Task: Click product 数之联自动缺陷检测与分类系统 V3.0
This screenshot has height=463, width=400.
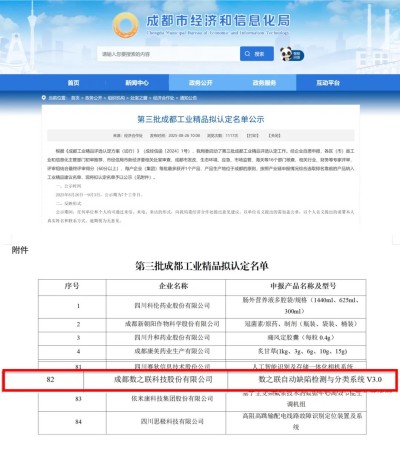Action: click(x=320, y=379)
